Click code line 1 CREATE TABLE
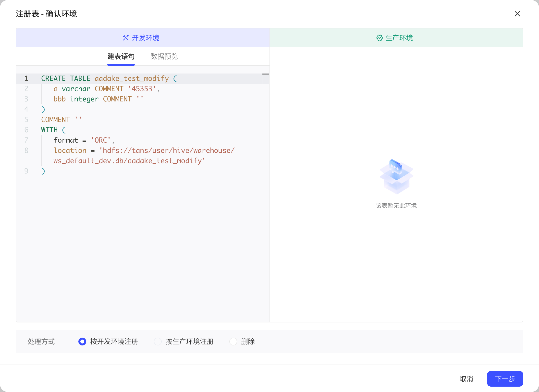 click(x=109, y=78)
